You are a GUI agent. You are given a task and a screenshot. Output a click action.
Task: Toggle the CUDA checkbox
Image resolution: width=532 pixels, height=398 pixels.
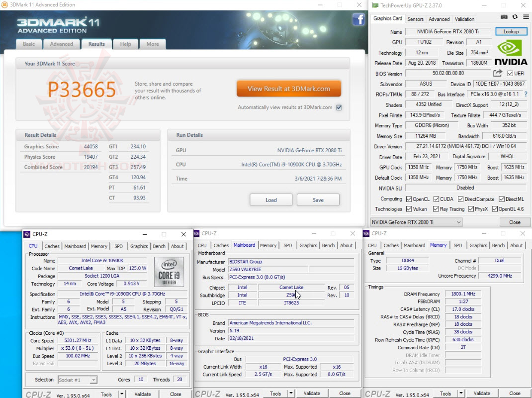pos(437,199)
